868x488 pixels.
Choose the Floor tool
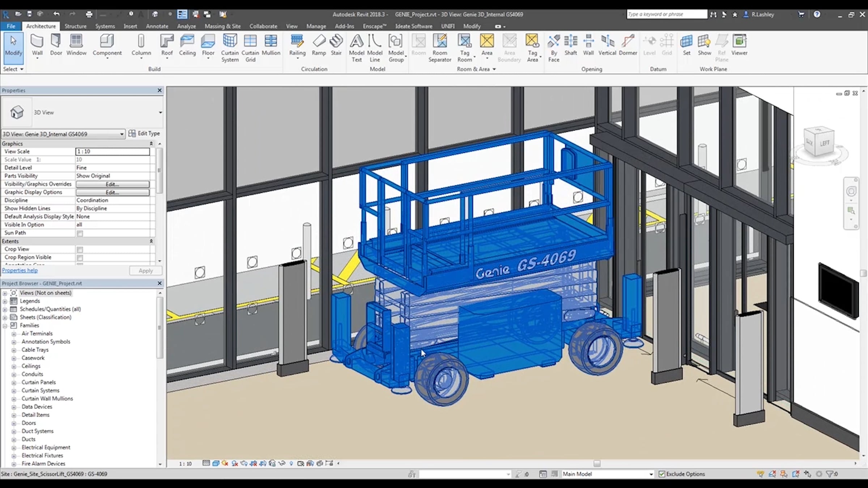click(x=208, y=45)
